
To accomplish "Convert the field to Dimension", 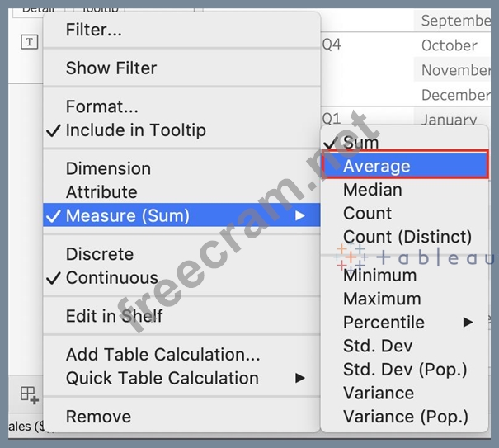I will (x=108, y=168).
